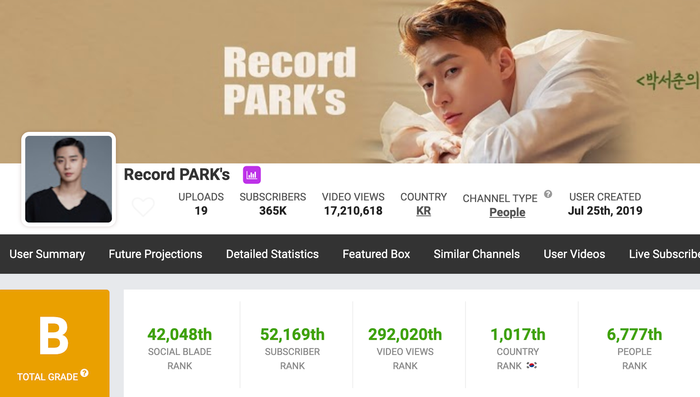Click the KR country link
The height and width of the screenshot is (397, 700).
tap(423, 211)
